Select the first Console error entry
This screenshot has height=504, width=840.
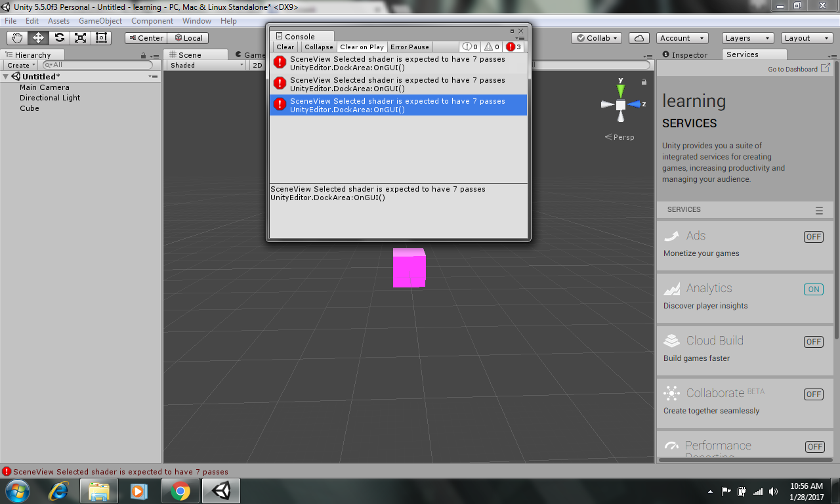pos(398,63)
